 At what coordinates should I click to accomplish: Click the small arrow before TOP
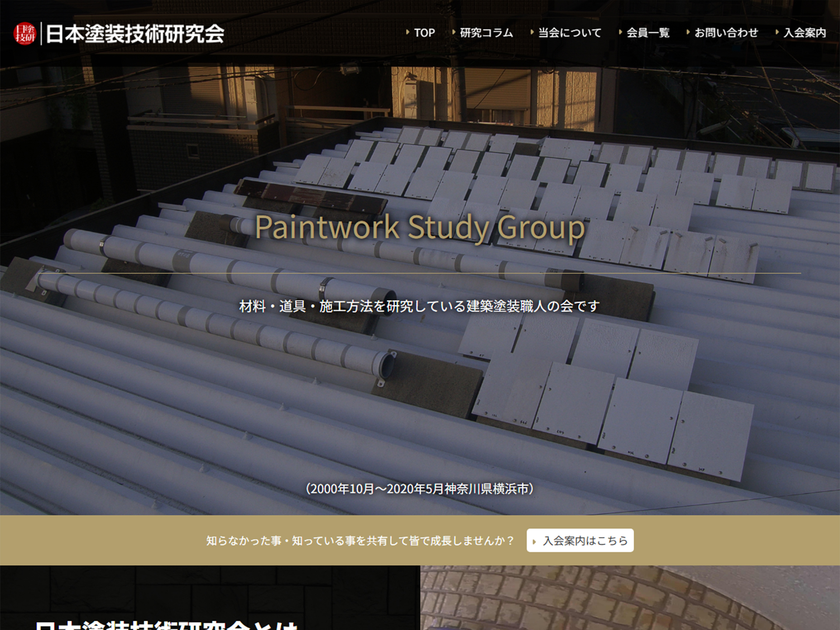tap(407, 32)
